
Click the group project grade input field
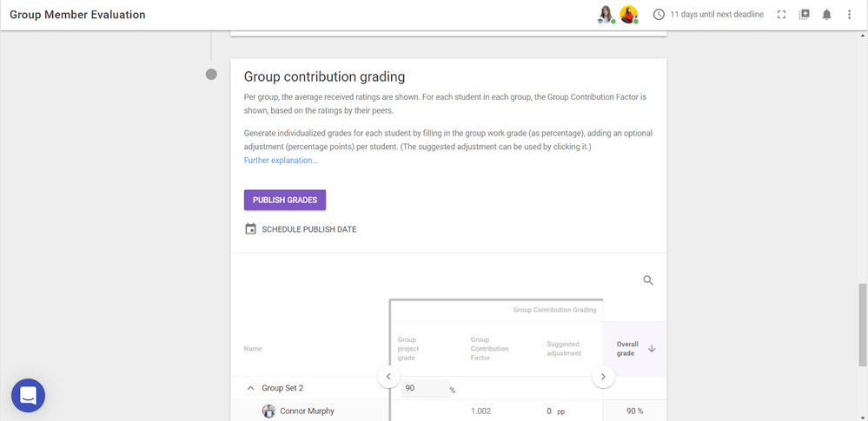423,388
